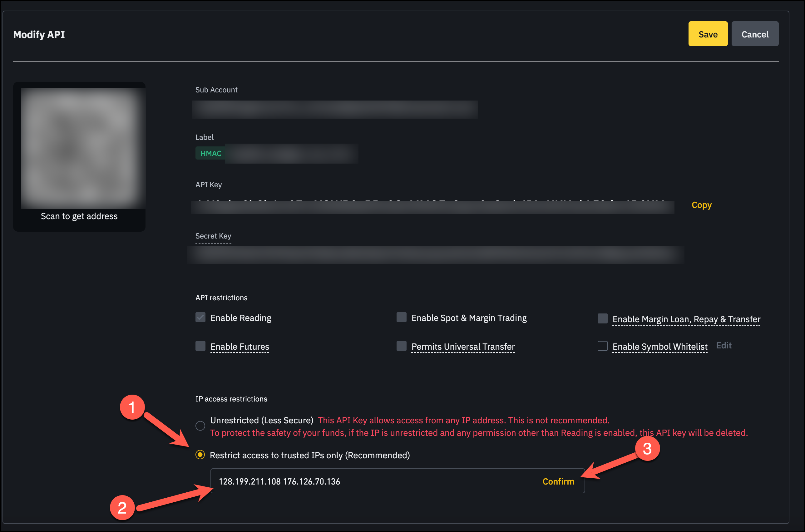Select the Unrestricted (Less Secure) radio button

pos(200,426)
